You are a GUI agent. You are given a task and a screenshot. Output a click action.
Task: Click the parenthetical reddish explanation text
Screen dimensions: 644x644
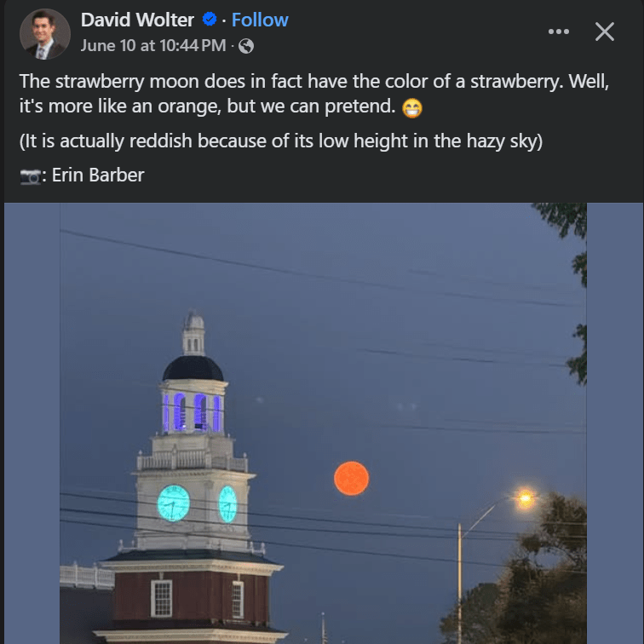[x=280, y=141]
